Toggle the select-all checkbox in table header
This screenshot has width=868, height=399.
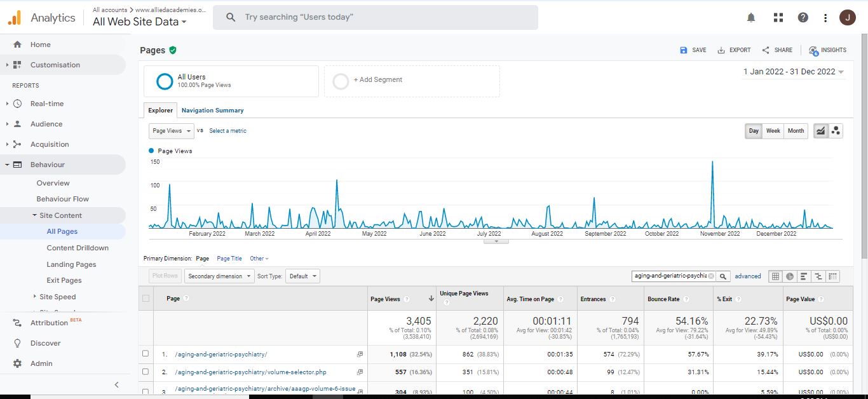point(146,299)
